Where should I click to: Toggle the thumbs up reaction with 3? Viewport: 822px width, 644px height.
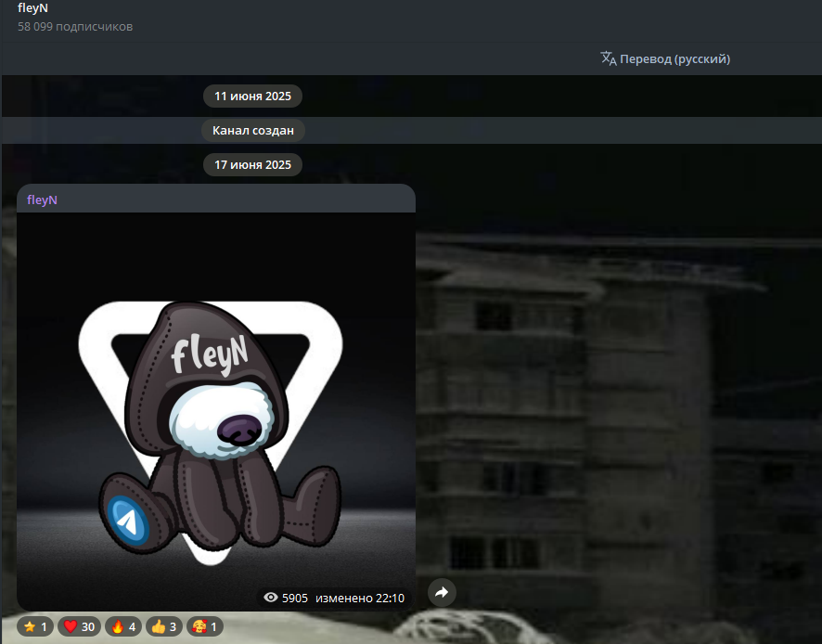(x=163, y=626)
